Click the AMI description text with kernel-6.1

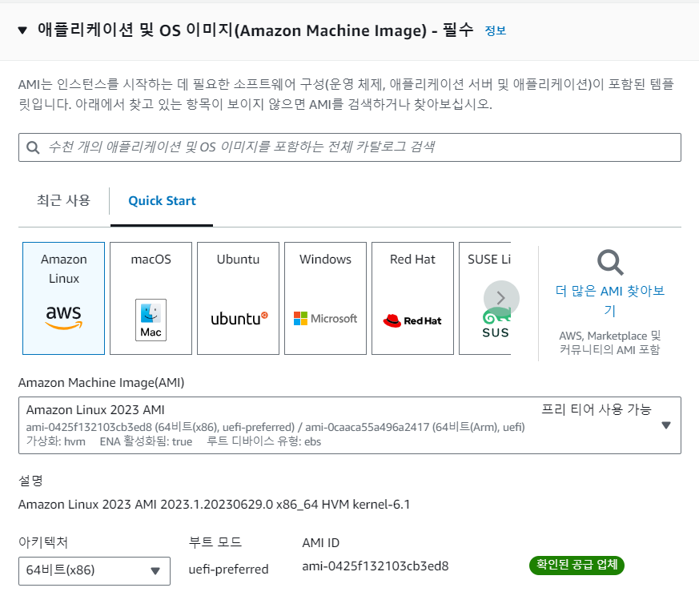(214, 505)
